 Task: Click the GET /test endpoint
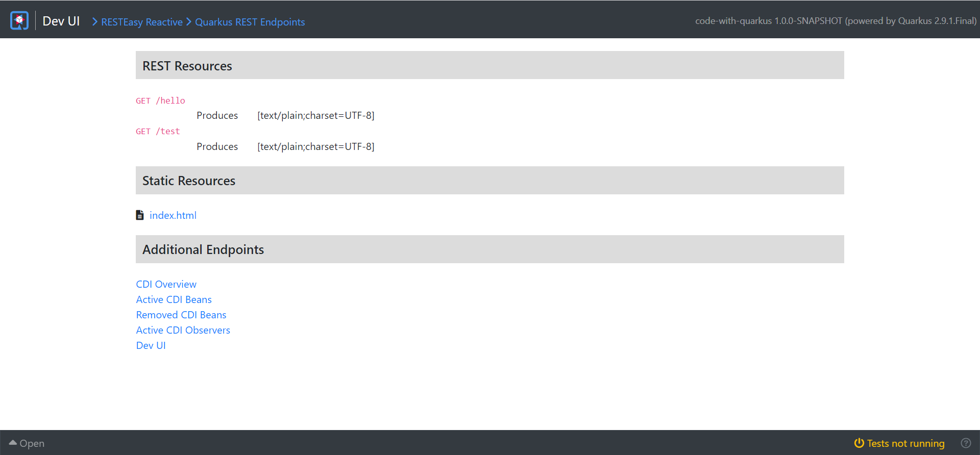pyautogui.click(x=158, y=131)
